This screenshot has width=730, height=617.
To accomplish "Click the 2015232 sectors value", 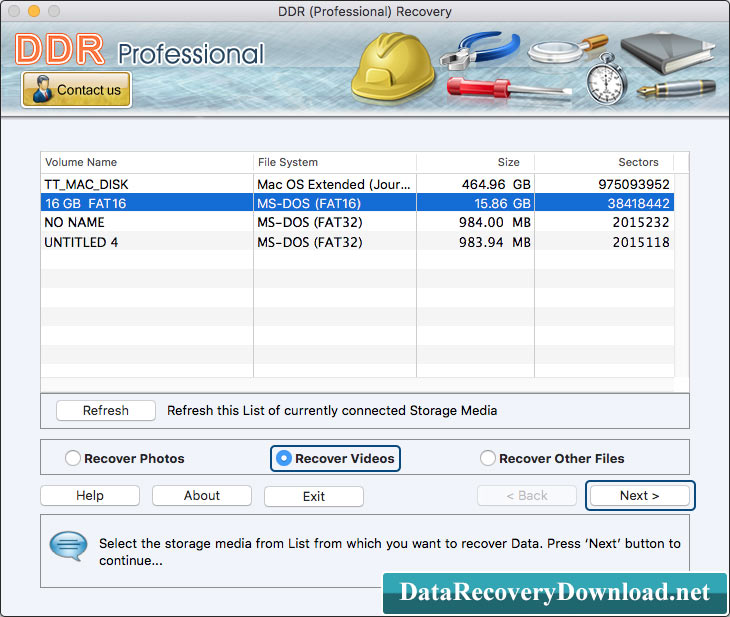I will point(641,222).
